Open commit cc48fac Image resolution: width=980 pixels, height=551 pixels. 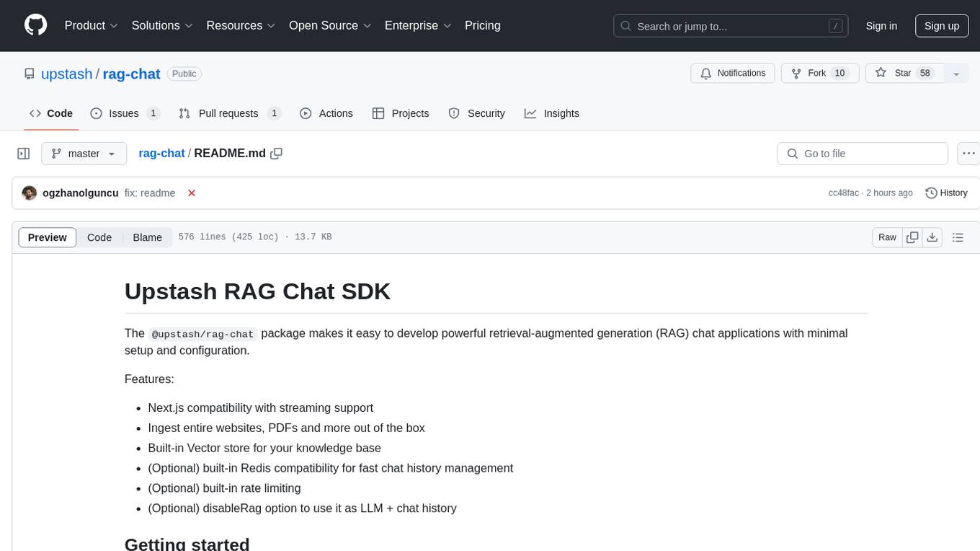(843, 193)
